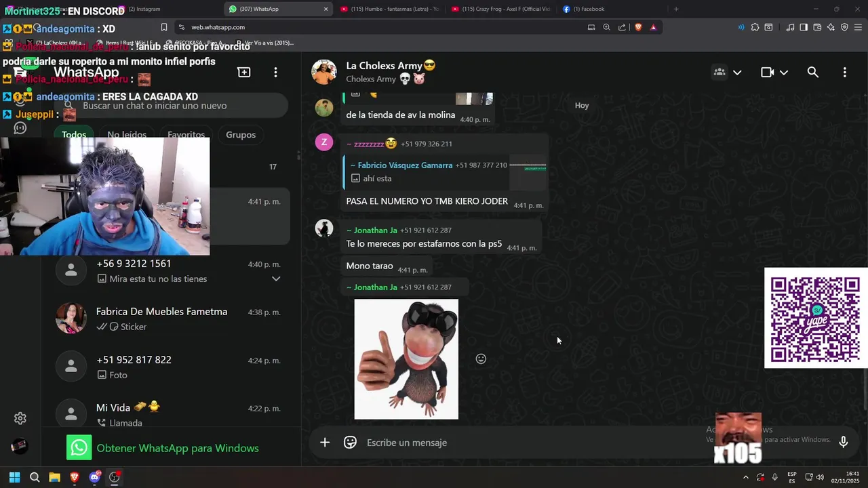Open the Windows Start menu
The width and height of the screenshot is (868, 488).
[14, 477]
